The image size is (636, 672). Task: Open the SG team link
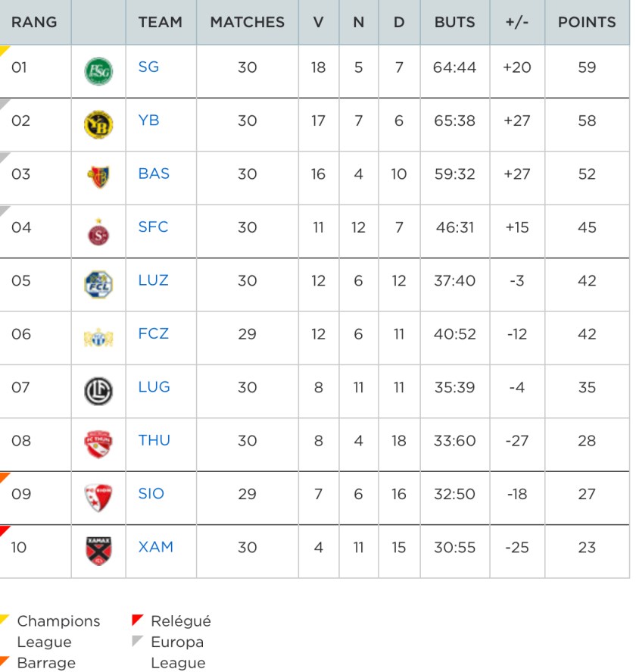pyautogui.click(x=148, y=67)
